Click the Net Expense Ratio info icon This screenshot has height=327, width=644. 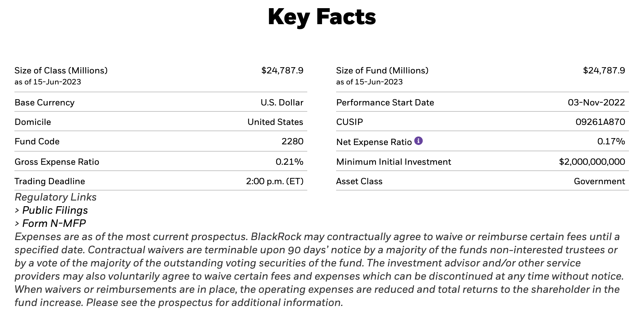pyautogui.click(x=418, y=141)
